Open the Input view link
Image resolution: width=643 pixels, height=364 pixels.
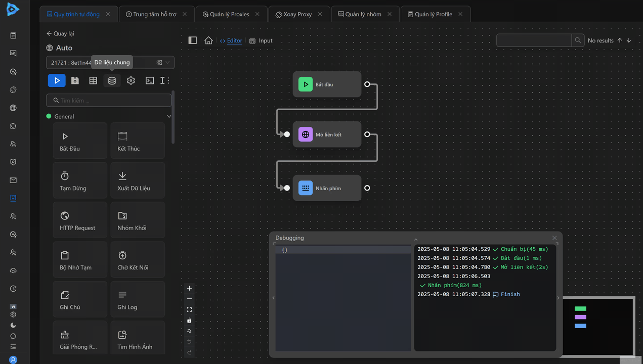[x=261, y=40]
